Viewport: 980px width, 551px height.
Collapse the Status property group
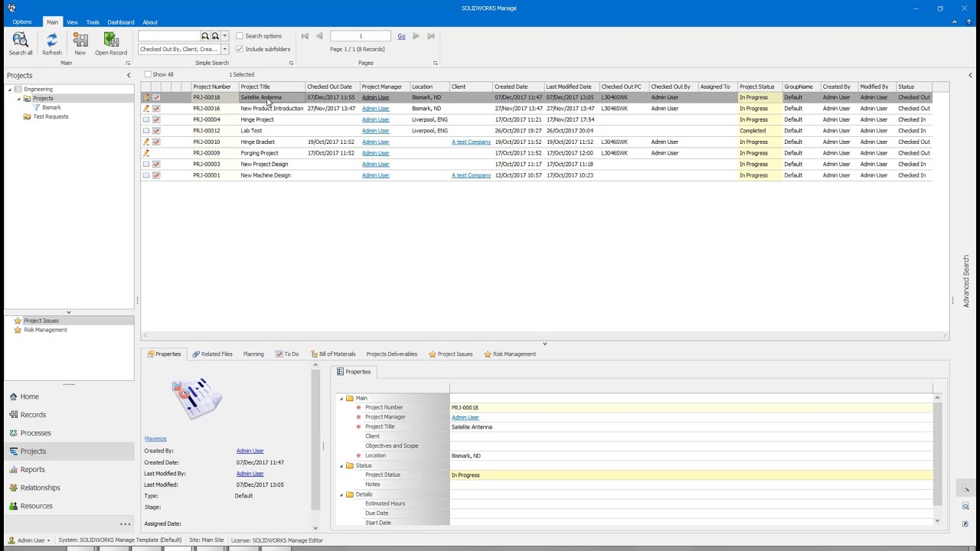tap(341, 465)
